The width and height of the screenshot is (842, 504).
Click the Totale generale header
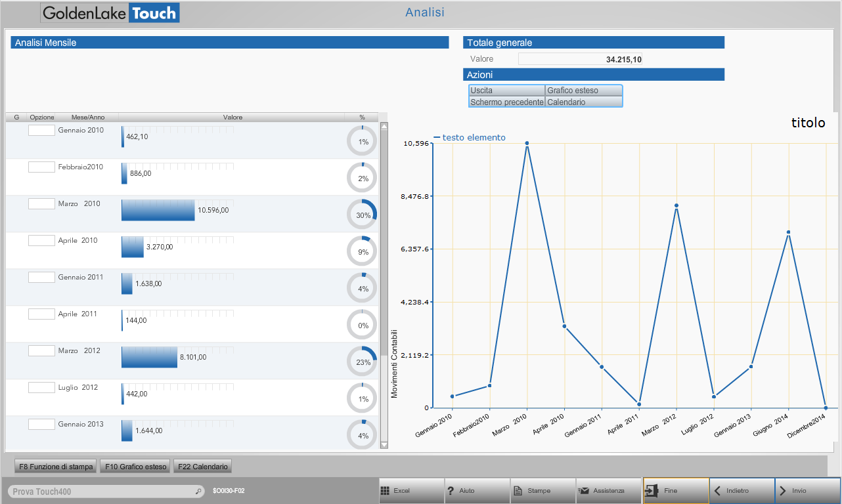pyautogui.click(x=594, y=43)
